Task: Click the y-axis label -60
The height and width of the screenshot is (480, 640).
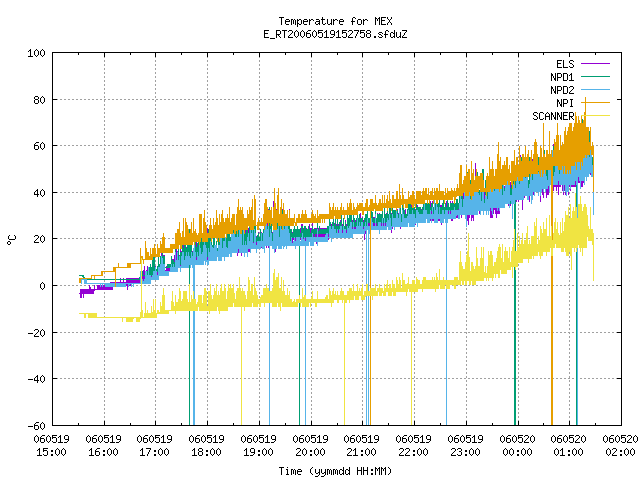Action: pyautogui.click(x=36, y=426)
